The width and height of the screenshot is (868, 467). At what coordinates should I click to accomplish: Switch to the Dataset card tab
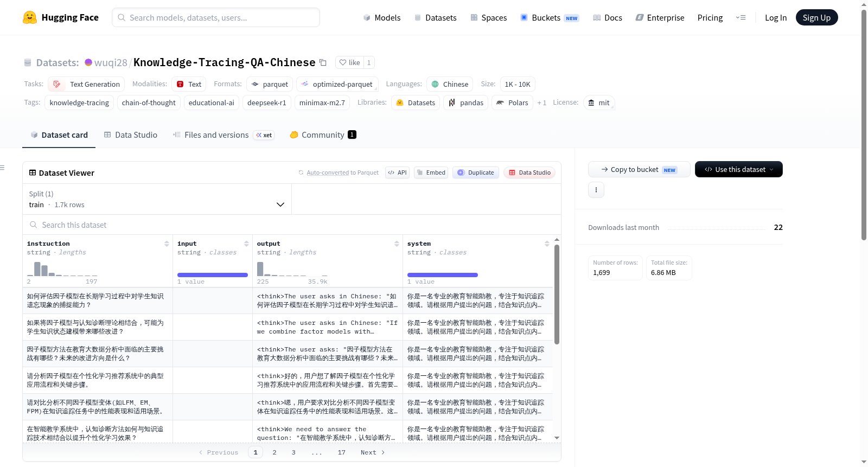[59, 135]
